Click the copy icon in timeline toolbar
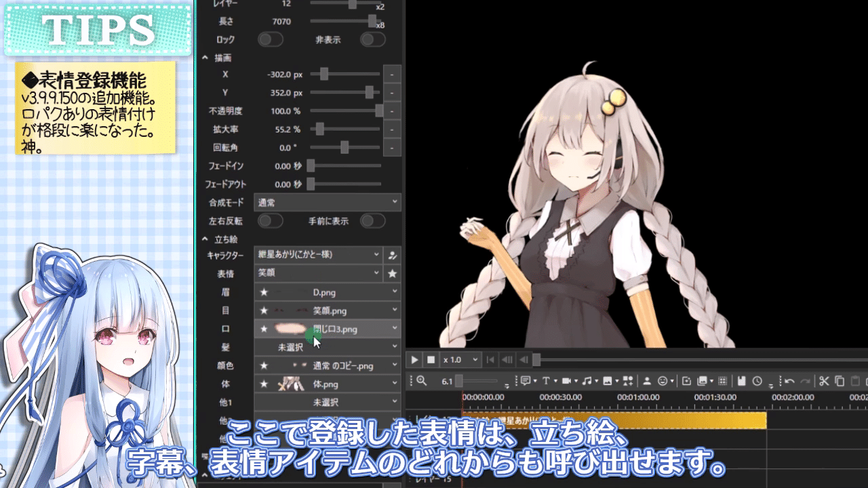 [x=840, y=381]
